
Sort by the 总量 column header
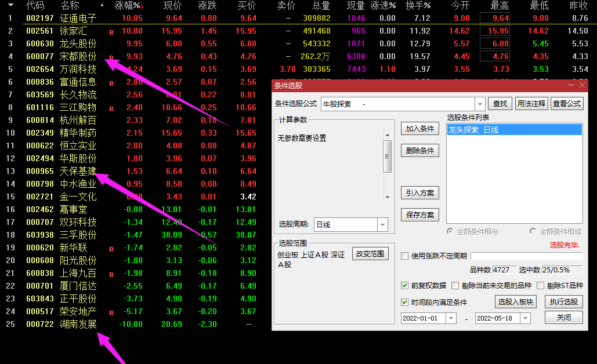(x=321, y=5)
